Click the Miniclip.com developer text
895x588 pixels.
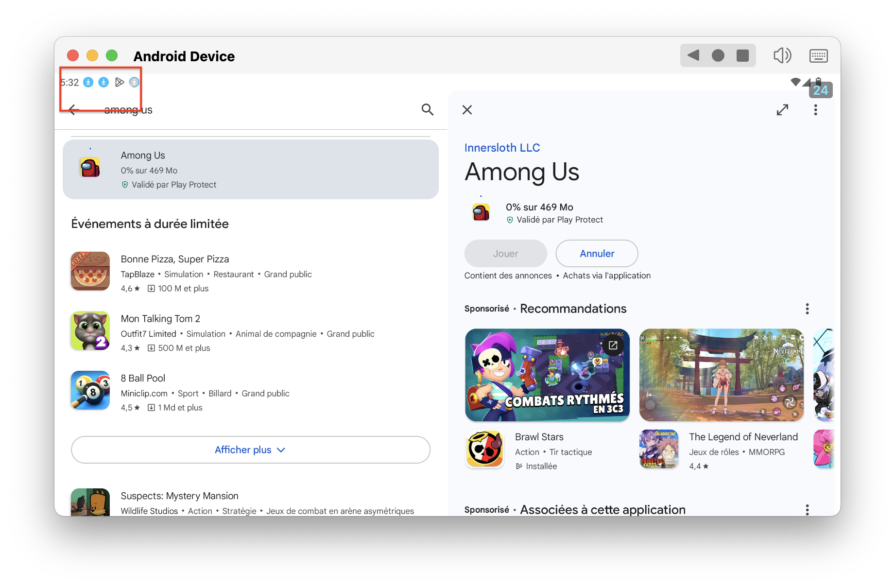pyautogui.click(x=144, y=393)
